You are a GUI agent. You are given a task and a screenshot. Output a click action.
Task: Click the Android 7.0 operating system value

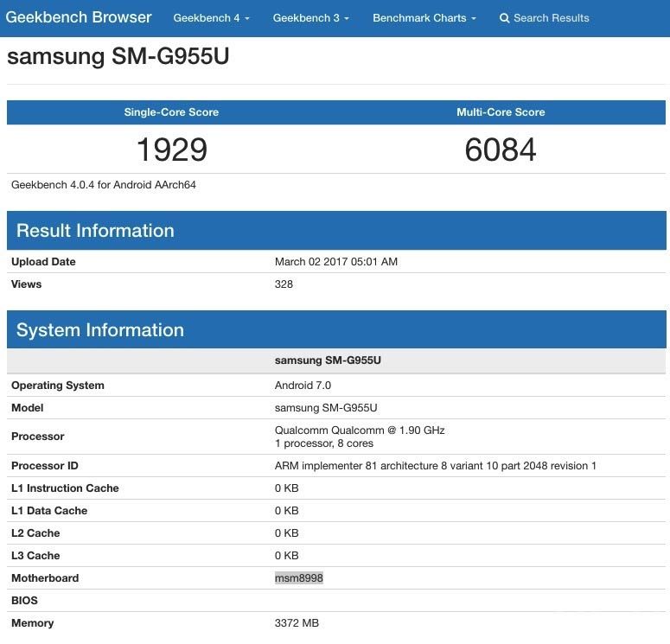tap(303, 386)
